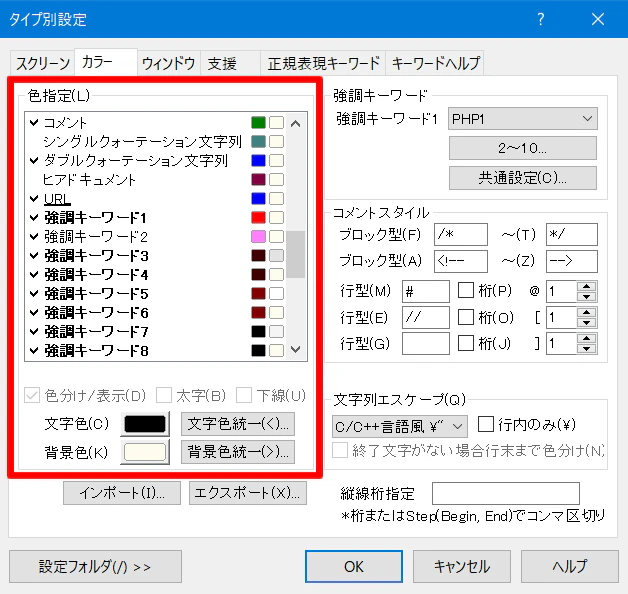Toggle the checkmark for 強調キーワード1
Viewport: 628px width, 594px height.
tap(34, 217)
